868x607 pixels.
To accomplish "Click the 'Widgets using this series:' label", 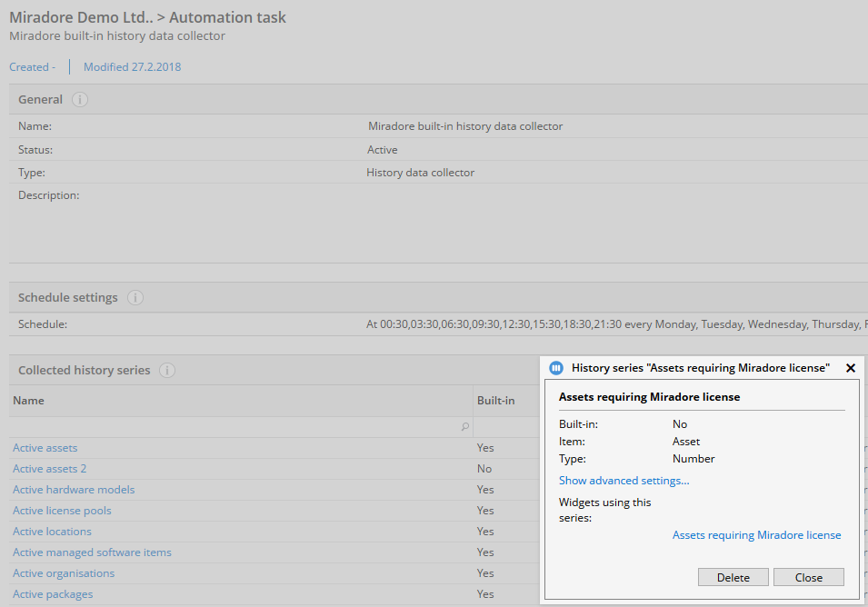I will [604, 510].
